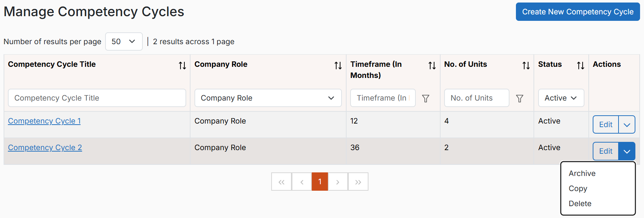This screenshot has height=218, width=644.
Task: Open the Timeframe filter funnel icon
Action: coord(426,98)
